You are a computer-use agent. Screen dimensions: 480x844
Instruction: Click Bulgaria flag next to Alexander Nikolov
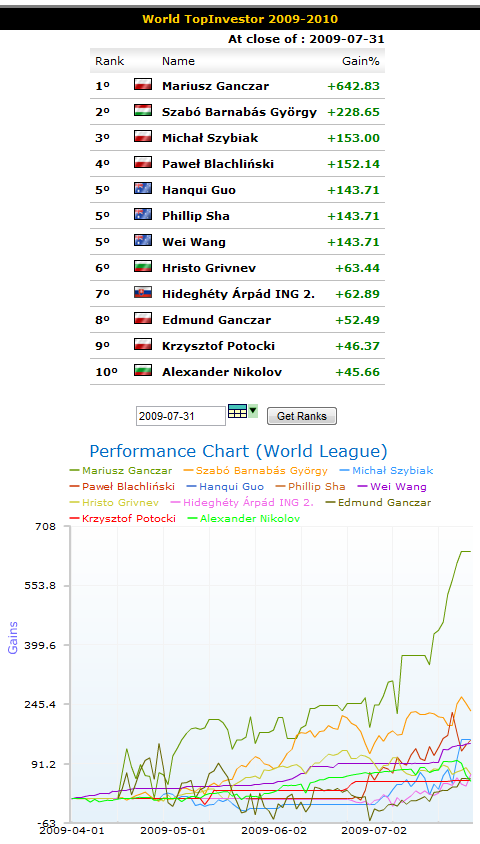(x=143, y=370)
